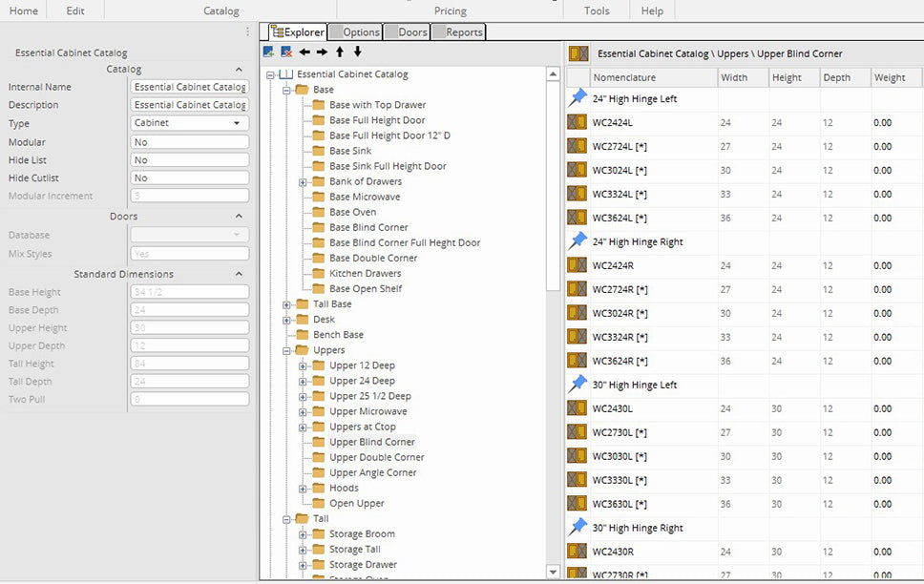
Task: Collapse the Uppers tree node
Action: pyautogui.click(x=287, y=350)
